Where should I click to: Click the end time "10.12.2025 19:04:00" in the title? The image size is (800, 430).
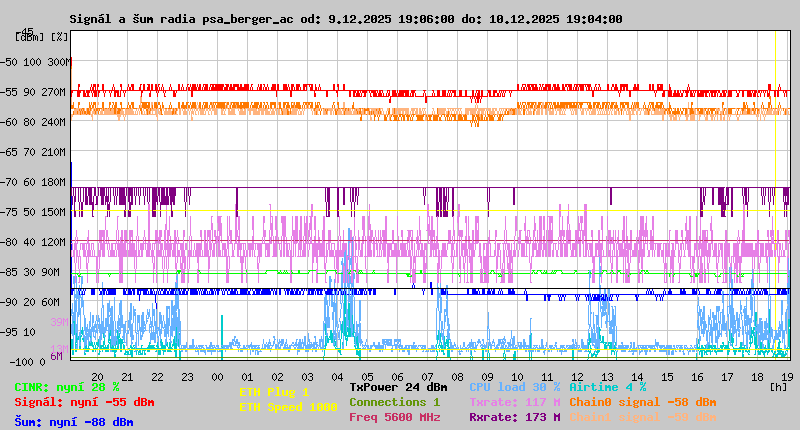[556, 19]
